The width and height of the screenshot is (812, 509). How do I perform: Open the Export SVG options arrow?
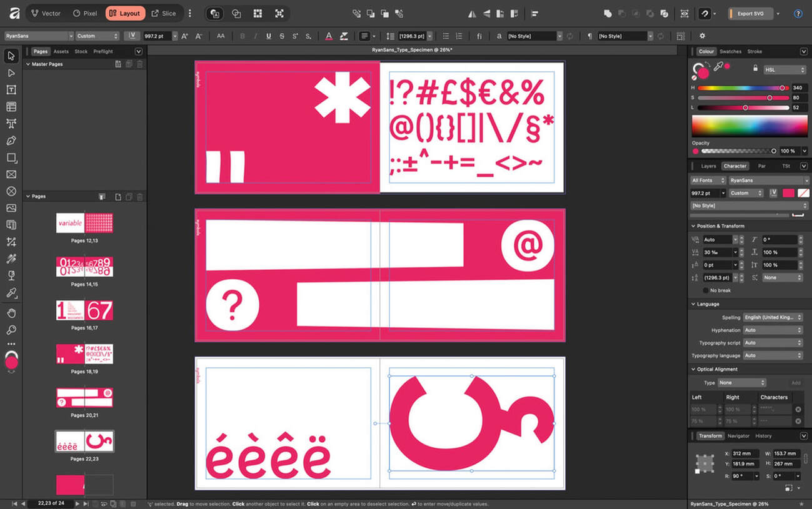pos(778,13)
